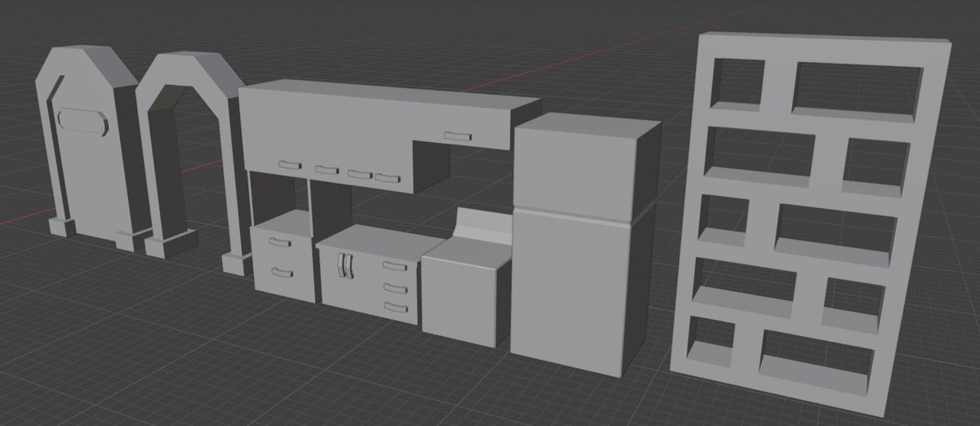
Task: Select the refrigerator model
Action: point(584,245)
